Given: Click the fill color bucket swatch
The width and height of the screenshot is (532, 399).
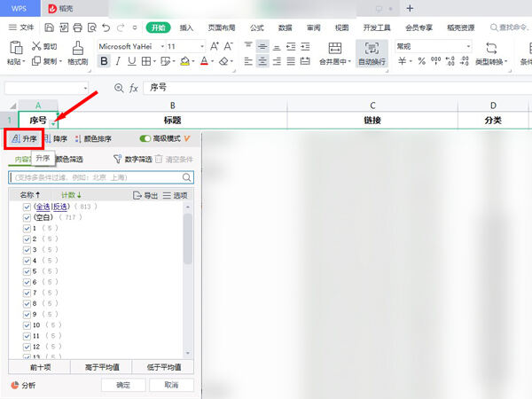Looking at the screenshot, I should coord(184,62).
